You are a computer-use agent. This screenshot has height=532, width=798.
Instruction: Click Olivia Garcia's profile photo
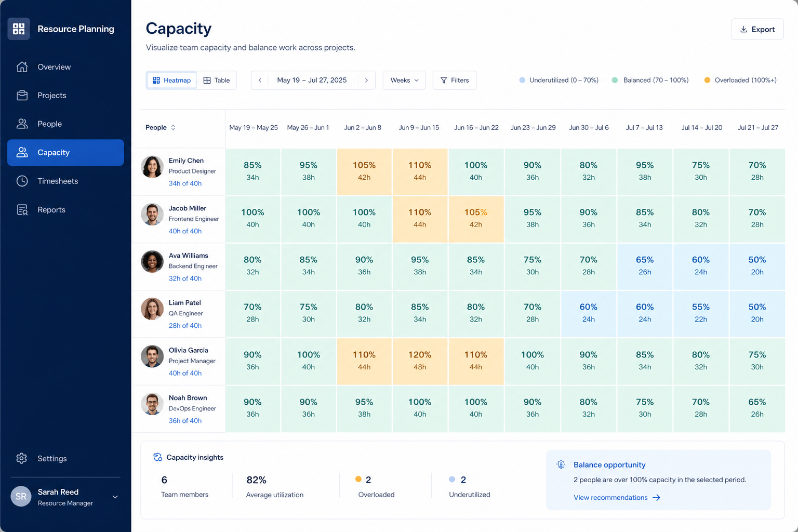click(152, 356)
